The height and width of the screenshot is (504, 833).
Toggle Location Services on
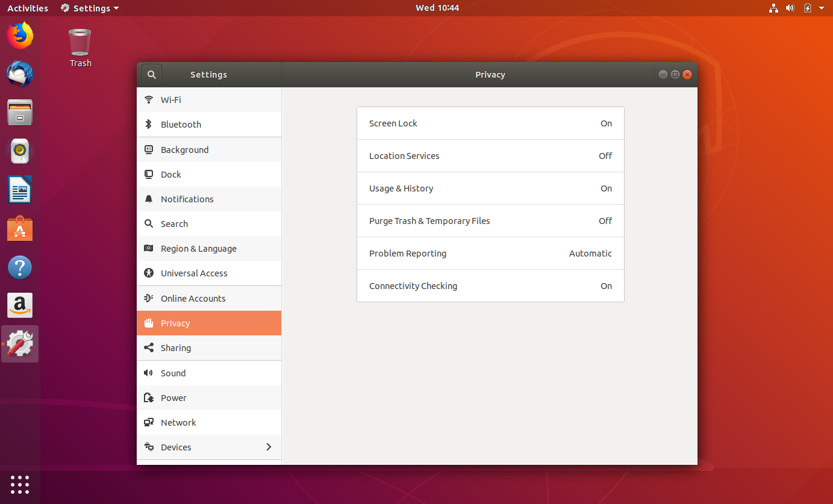490,155
